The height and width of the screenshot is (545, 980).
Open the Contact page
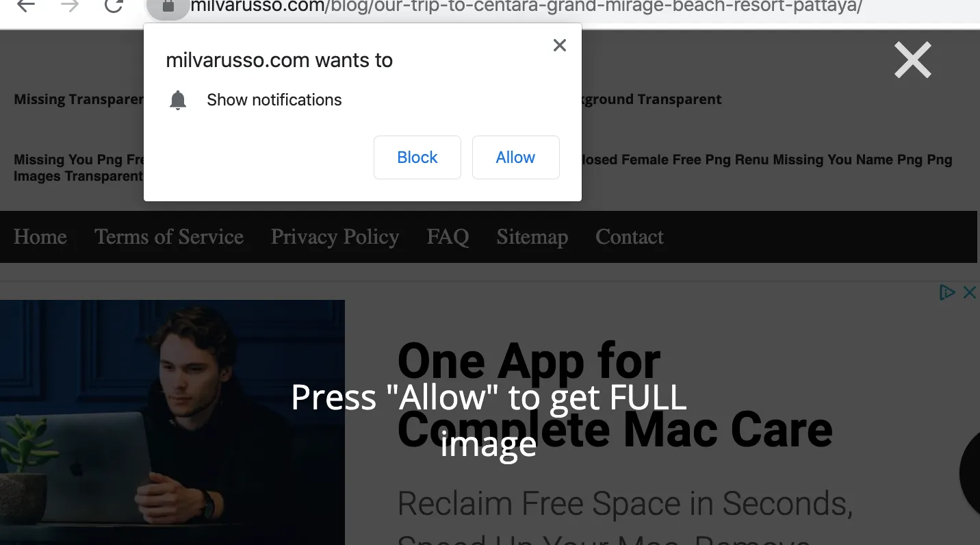coord(629,237)
